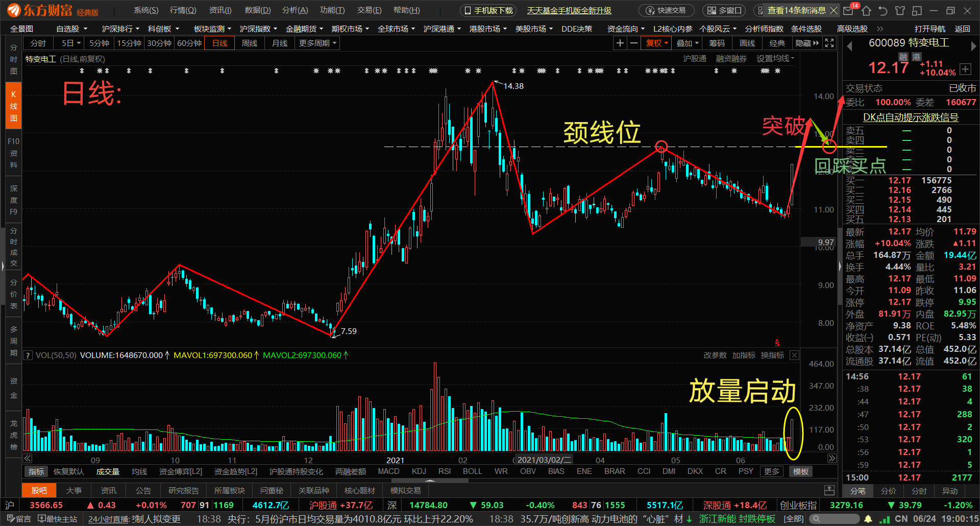The image size is (980, 526).
Task: Open the VOL indicator help question mark
Action: pos(28,355)
